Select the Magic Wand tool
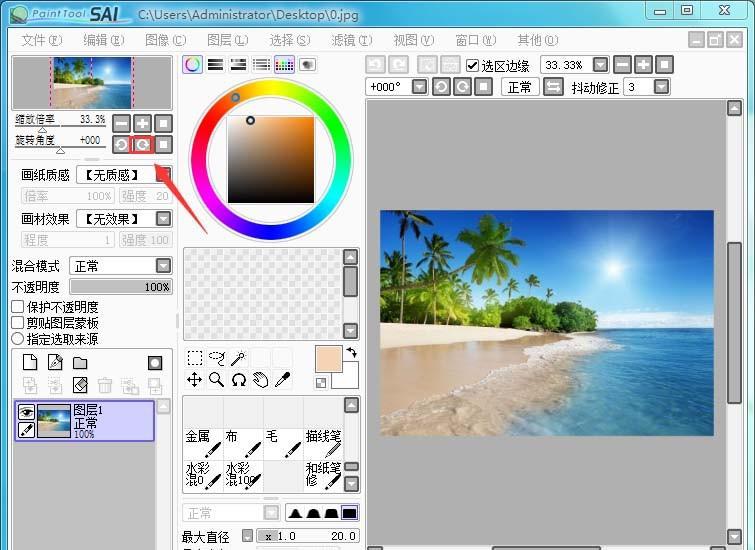Viewport: 755px width, 550px height. (237, 358)
